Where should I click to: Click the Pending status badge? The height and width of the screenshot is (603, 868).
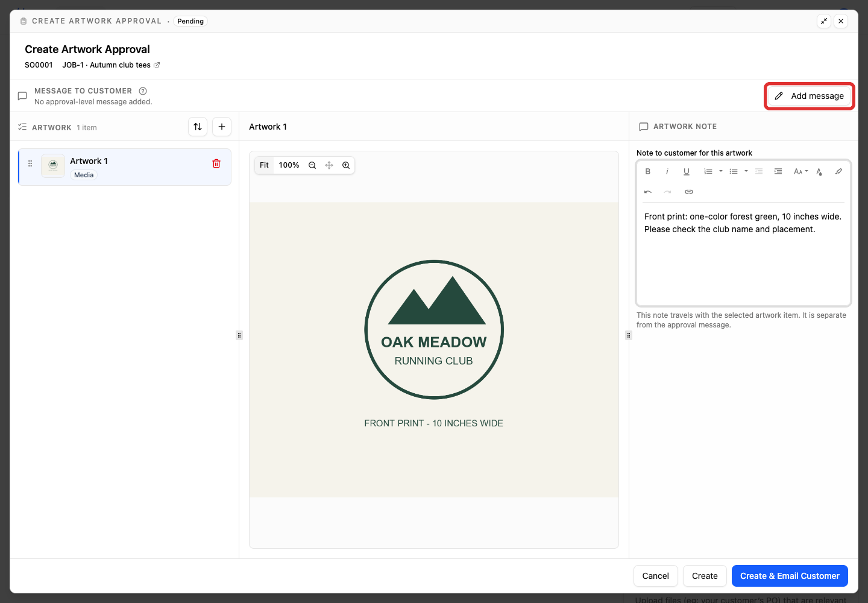tap(190, 21)
